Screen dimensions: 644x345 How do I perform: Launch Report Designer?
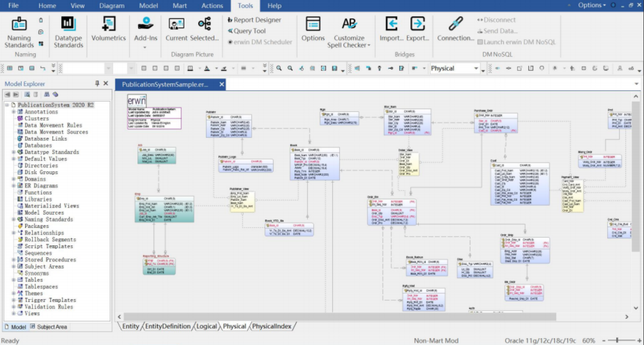[x=254, y=20]
